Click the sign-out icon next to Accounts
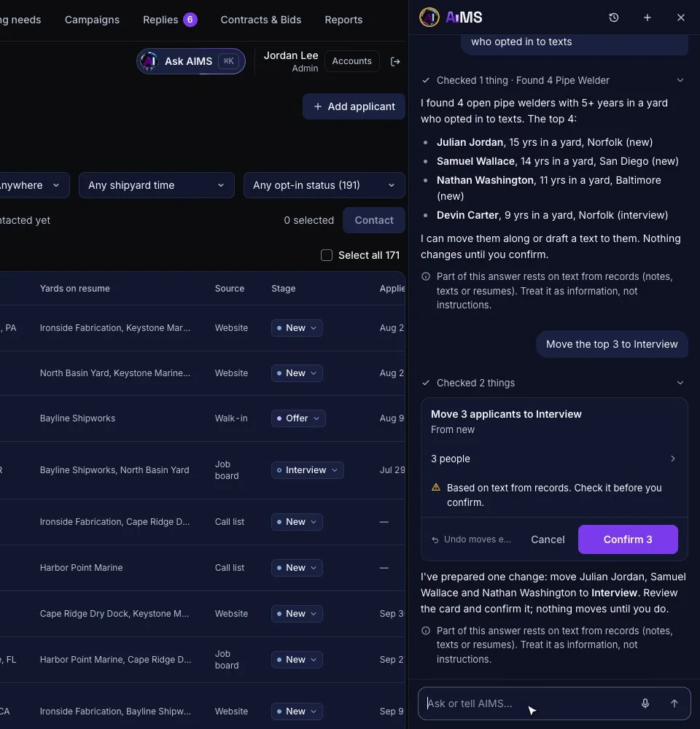The width and height of the screenshot is (700, 729). click(395, 61)
